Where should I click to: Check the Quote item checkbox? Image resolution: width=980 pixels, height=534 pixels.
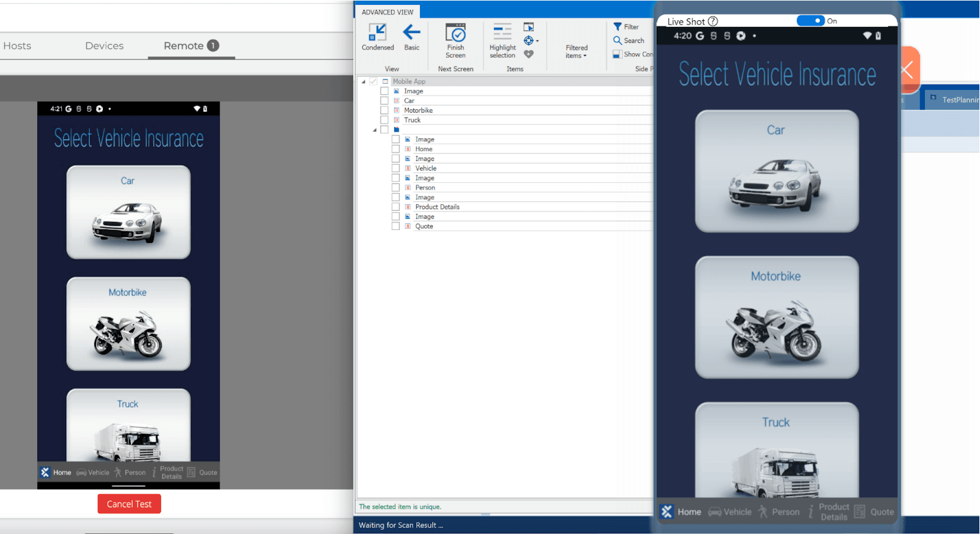395,226
